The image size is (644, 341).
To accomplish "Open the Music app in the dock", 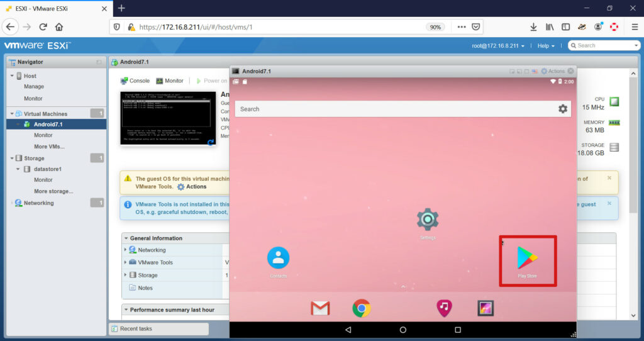I will point(444,308).
